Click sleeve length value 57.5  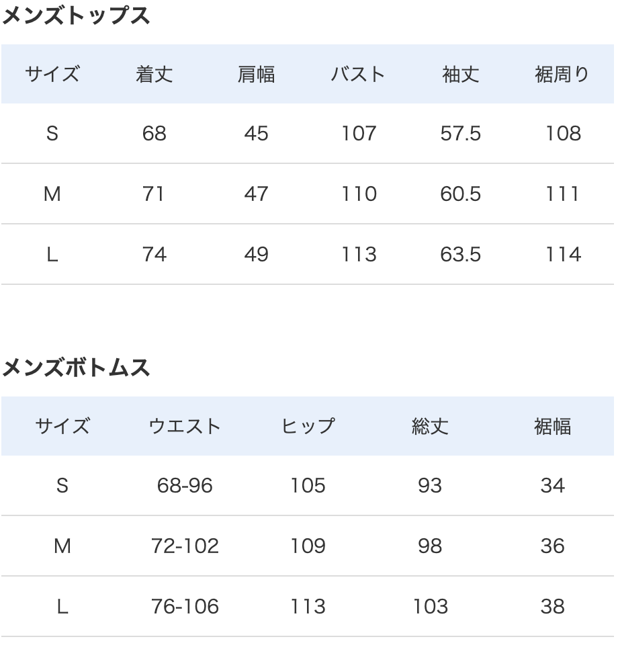pyautogui.click(x=460, y=134)
